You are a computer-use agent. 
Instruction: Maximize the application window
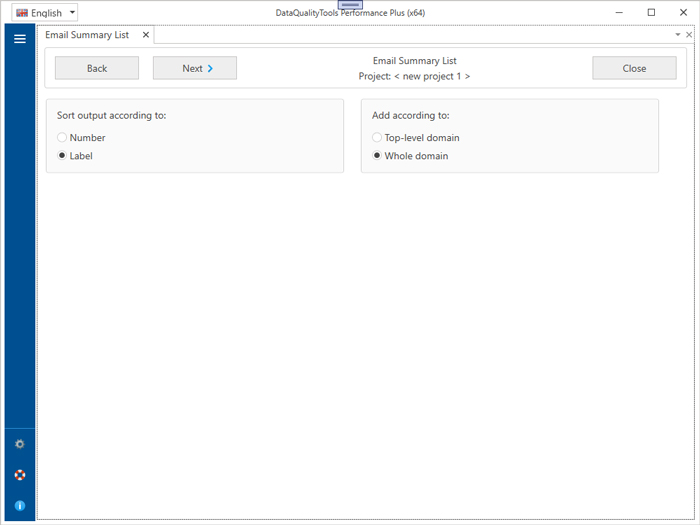point(651,12)
